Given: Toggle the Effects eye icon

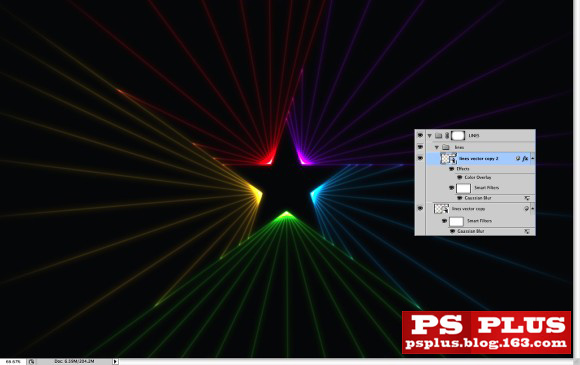Looking at the screenshot, I should click(451, 169).
